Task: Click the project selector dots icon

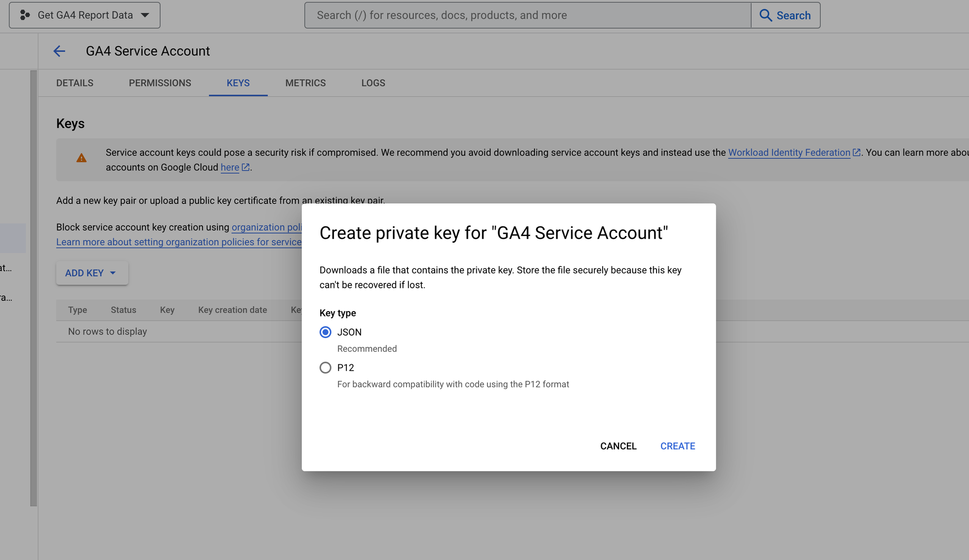Action: (23, 15)
